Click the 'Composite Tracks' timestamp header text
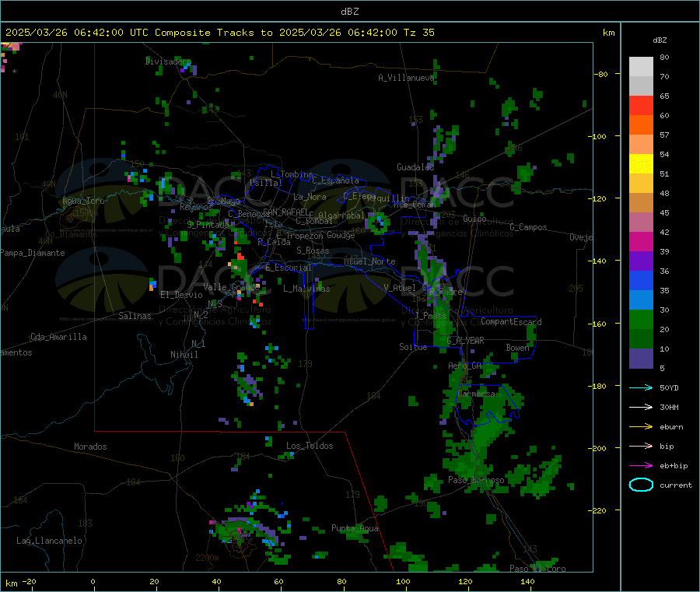Image resolution: width=700 pixels, height=592 pixels. [x=219, y=33]
